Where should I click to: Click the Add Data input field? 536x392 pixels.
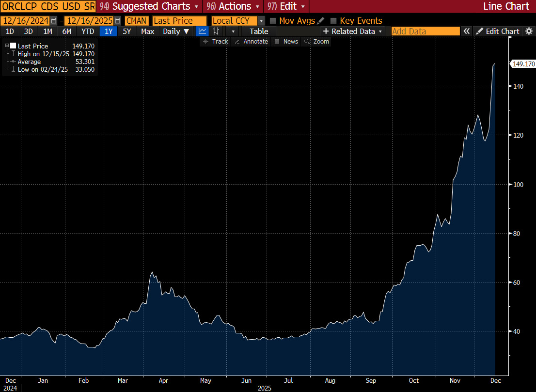pyautogui.click(x=425, y=31)
